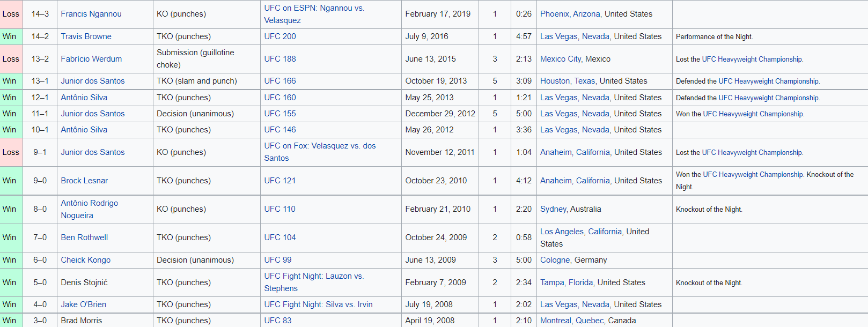
Task: Select 'Knockout of the Night.' in Lauzon vs. Stephens row
Action: [709, 283]
